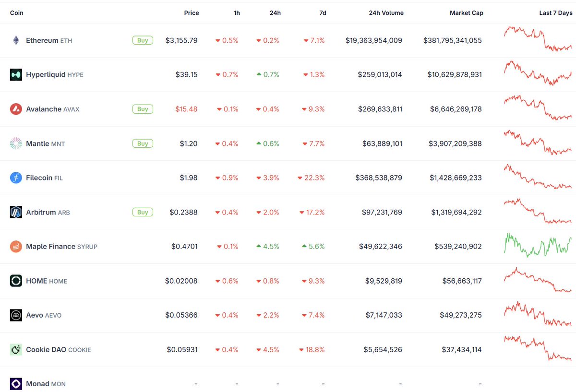Sort by 24h Volume column header
Image resolution: width=576 pixels, height=392 pixels.
pos(386,13)
